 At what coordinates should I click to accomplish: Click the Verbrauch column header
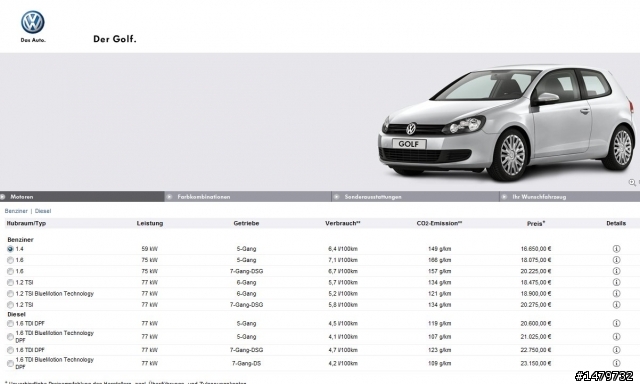[343, 223]
